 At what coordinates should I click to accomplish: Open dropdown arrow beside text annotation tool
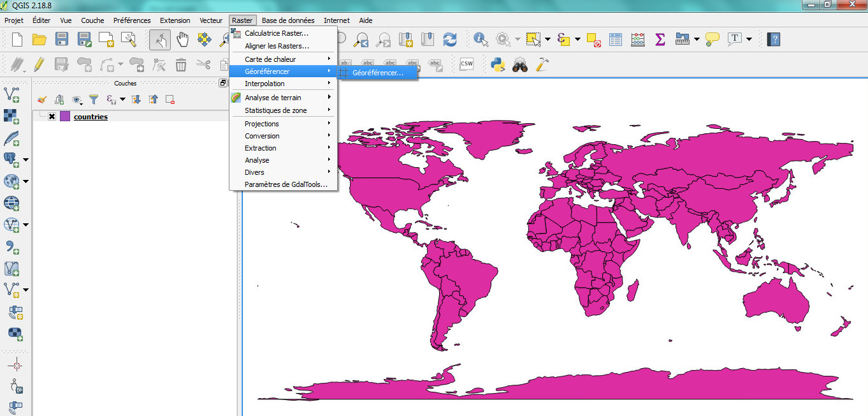coord(749,40)
